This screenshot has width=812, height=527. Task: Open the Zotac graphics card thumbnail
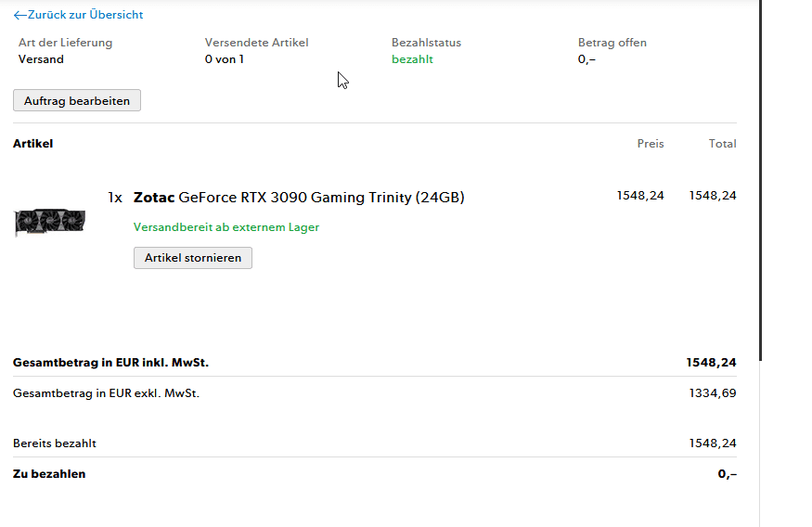[50, 223]
